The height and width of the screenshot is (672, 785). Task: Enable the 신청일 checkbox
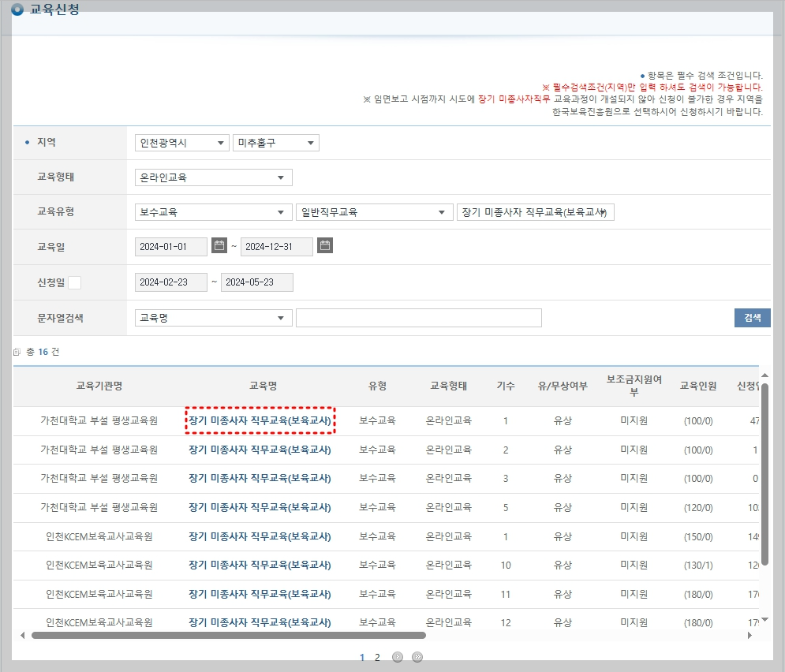pos(75,282)
